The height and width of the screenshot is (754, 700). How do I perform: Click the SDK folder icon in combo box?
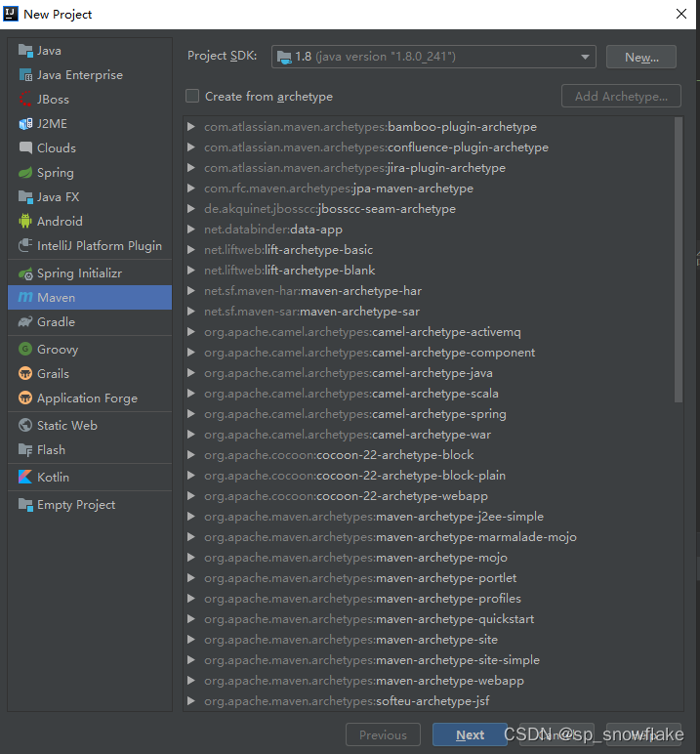click(x=284, y=58)
